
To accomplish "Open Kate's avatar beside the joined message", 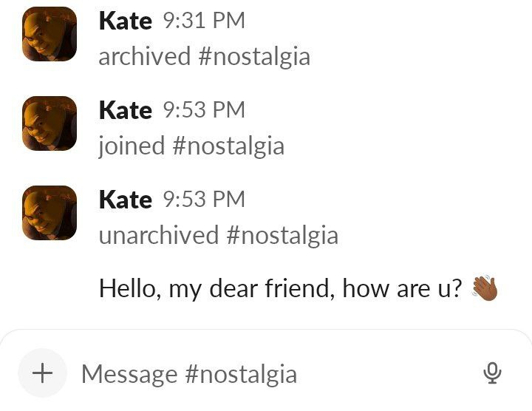I will (50, 123).
